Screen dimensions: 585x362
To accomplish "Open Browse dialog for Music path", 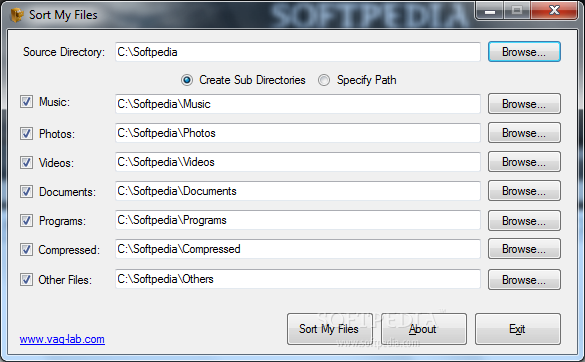I will (524, 103).
